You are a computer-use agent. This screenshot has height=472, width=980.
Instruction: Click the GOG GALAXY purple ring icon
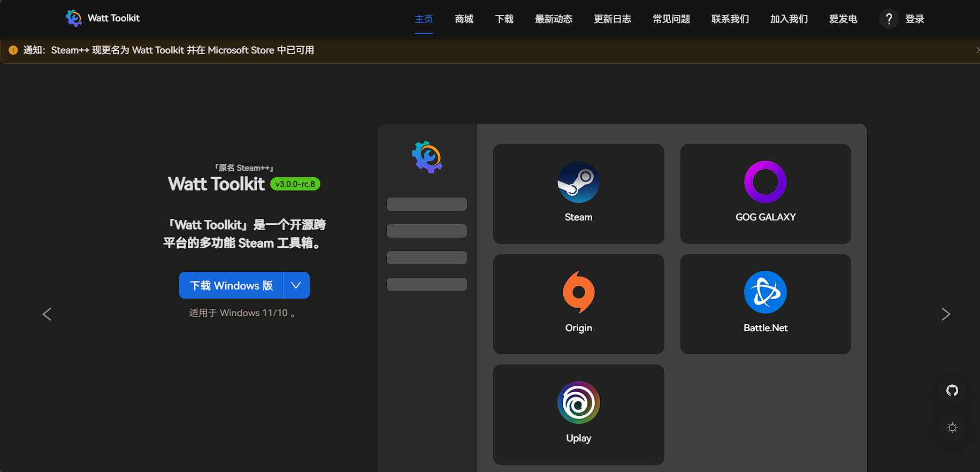pos(765,182)
